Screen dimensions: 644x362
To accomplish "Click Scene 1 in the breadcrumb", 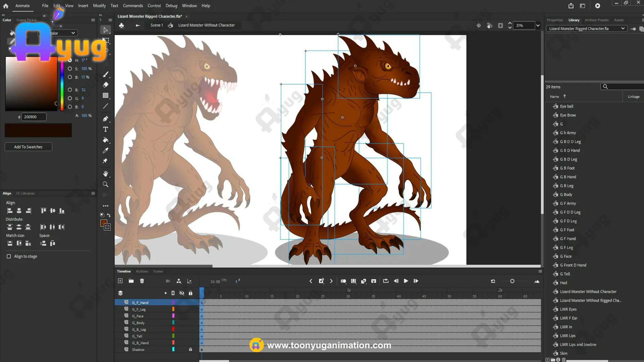I will pos(157,25).
